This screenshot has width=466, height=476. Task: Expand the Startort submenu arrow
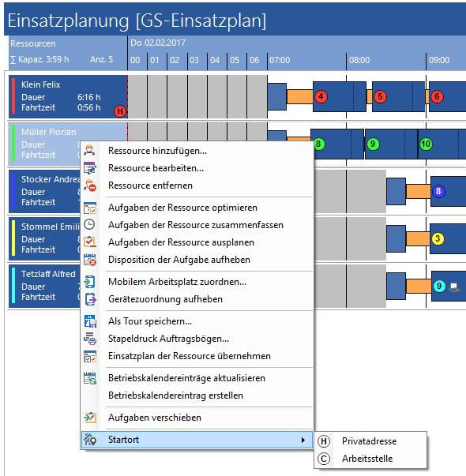[x=303, y=440]
